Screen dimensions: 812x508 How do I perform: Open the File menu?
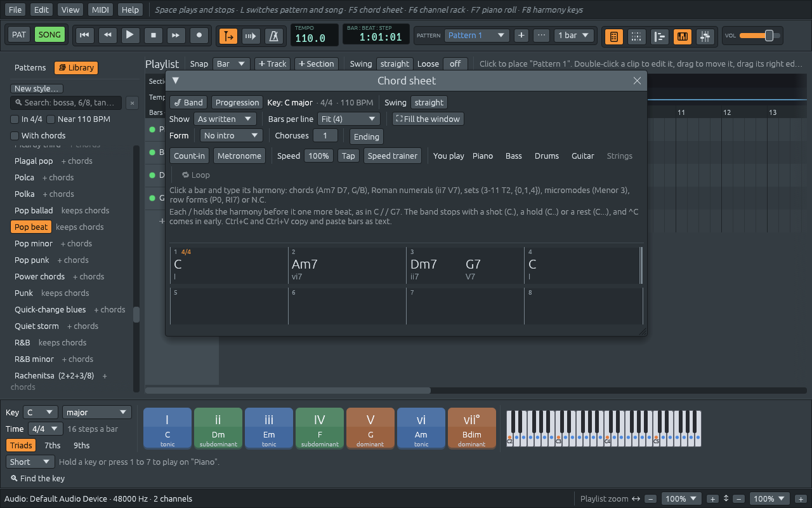pyautogui.click(x=15, y=10)
